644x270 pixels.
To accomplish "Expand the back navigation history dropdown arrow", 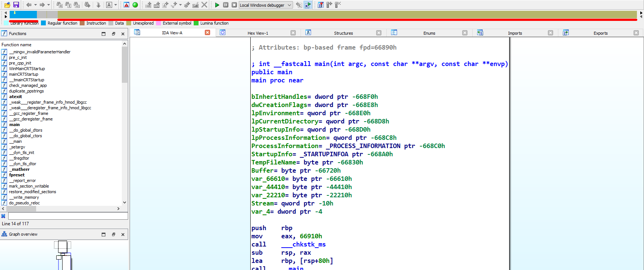I will (35, 5).
